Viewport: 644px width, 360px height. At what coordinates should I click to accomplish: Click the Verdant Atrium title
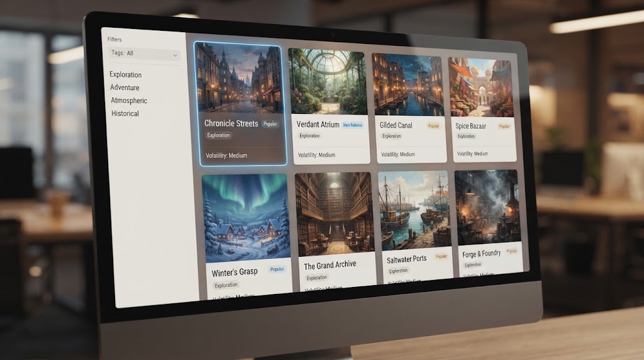click(318, 124)
